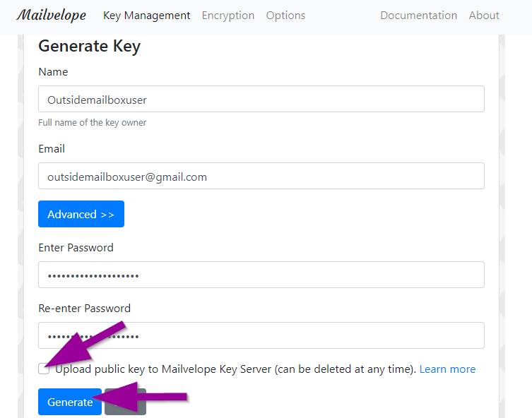Open the Options menu item
The height and width of the screenshot is (418, 532).
[x=285, y=16]
